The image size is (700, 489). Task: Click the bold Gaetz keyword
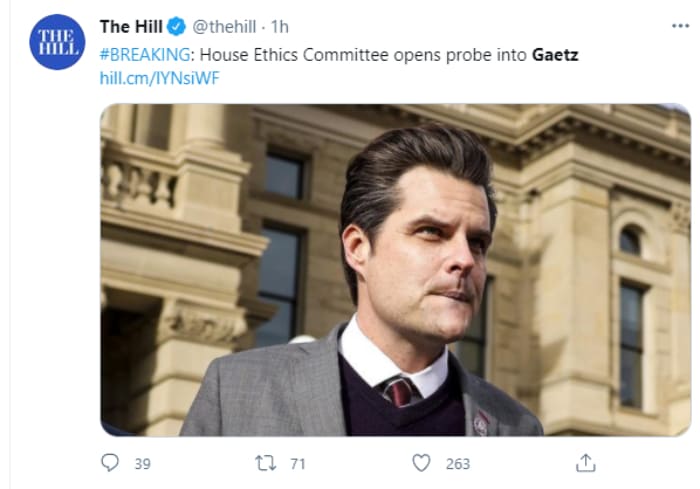tap(555, 55)
